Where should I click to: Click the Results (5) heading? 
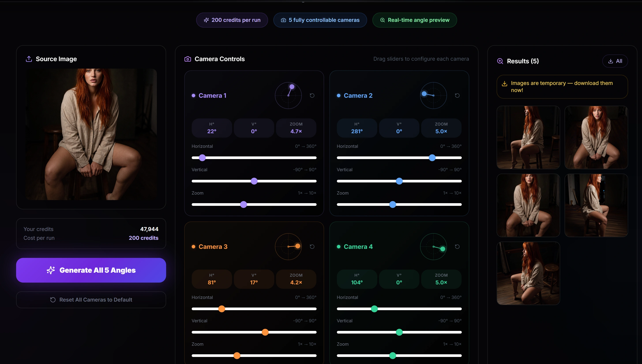[523, 61]
